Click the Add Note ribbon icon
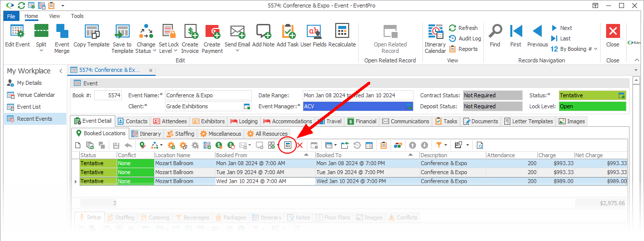 [263, 32]
